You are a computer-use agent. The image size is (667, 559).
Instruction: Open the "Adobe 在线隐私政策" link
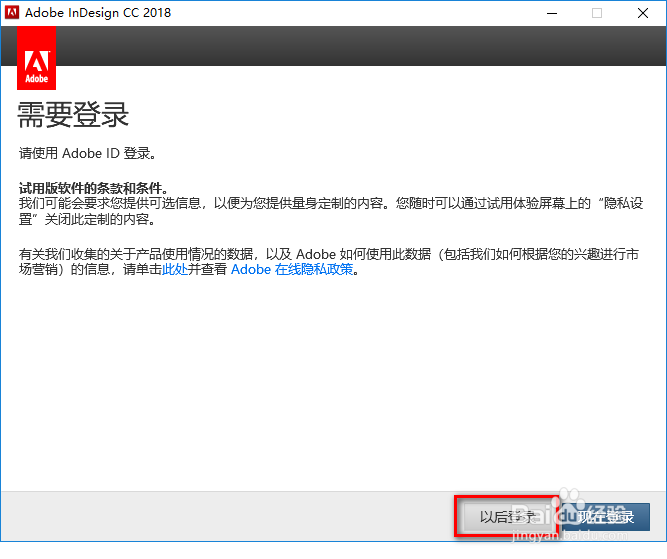point(292,270)
